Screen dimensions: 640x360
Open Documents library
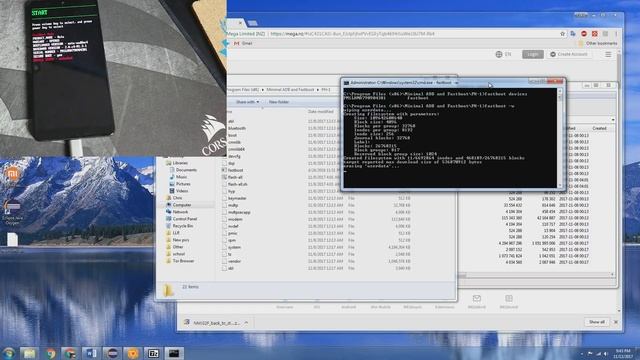click(x=186, y=170)
